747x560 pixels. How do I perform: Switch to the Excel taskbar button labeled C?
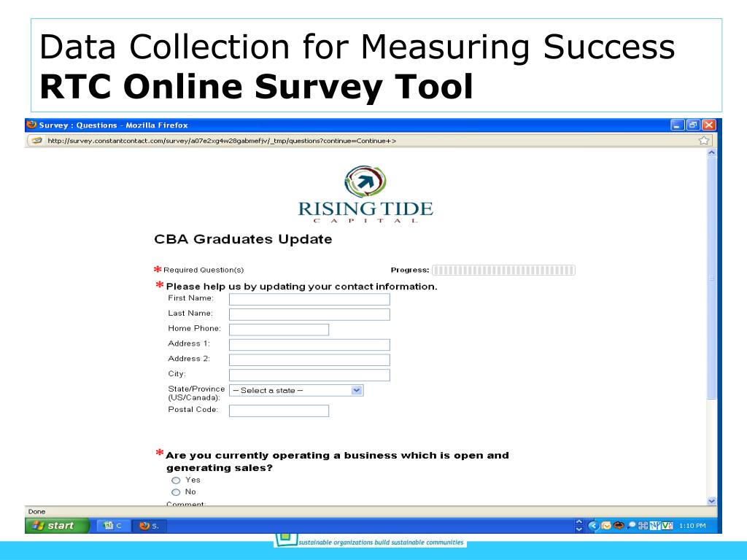pyautogui.click(x=113, y=526)
